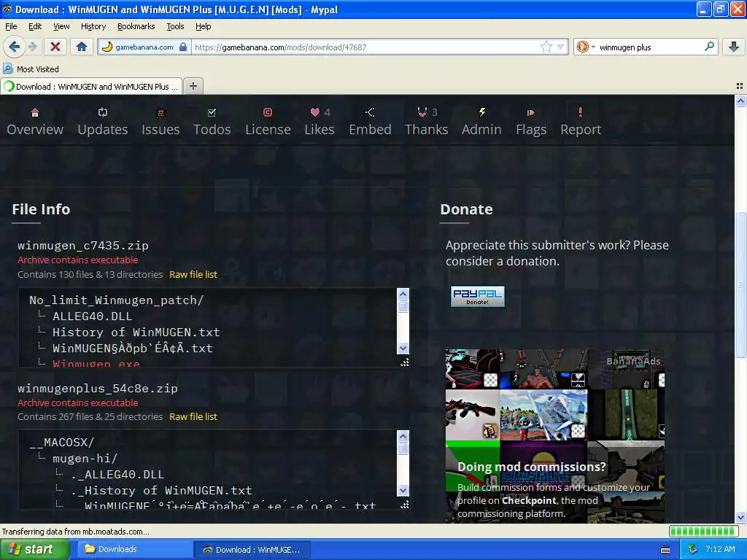Viewport: 747px width, 560px height.
Task: View the License section
Action: coord(268,122)
